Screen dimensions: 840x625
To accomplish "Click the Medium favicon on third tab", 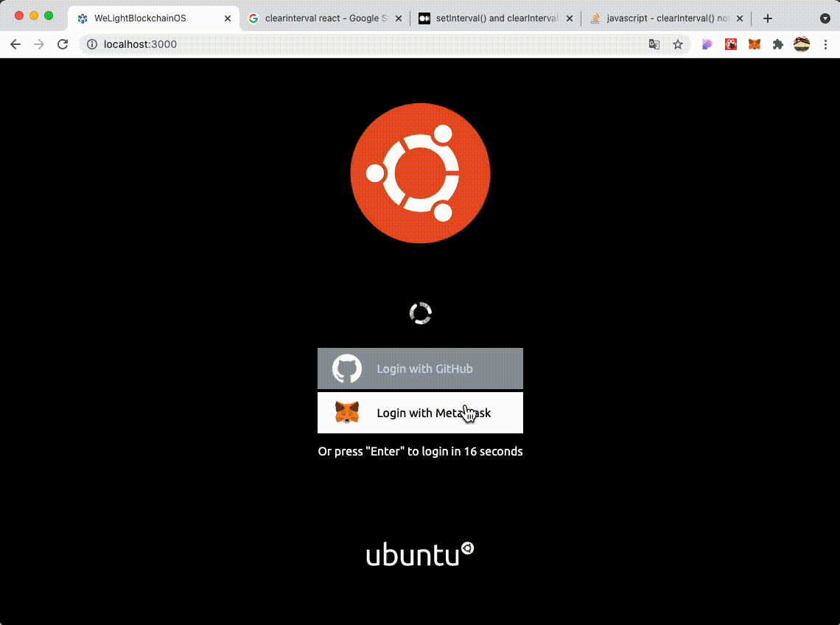I will [x=424, y=18].
